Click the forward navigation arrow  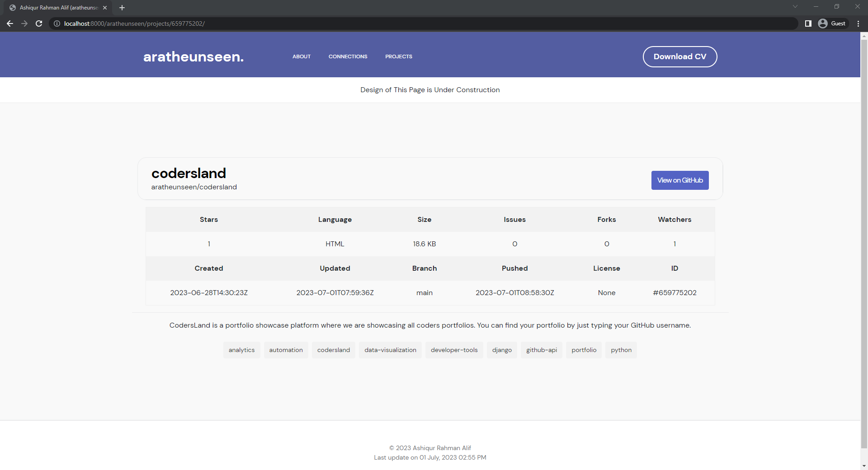point(24,23)
